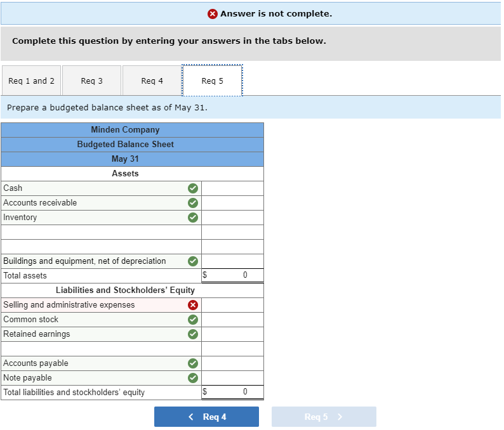Screen dimensions: 504x430
Task: Select the 'Retained earnings' label cell
Action: pos(102,334)
